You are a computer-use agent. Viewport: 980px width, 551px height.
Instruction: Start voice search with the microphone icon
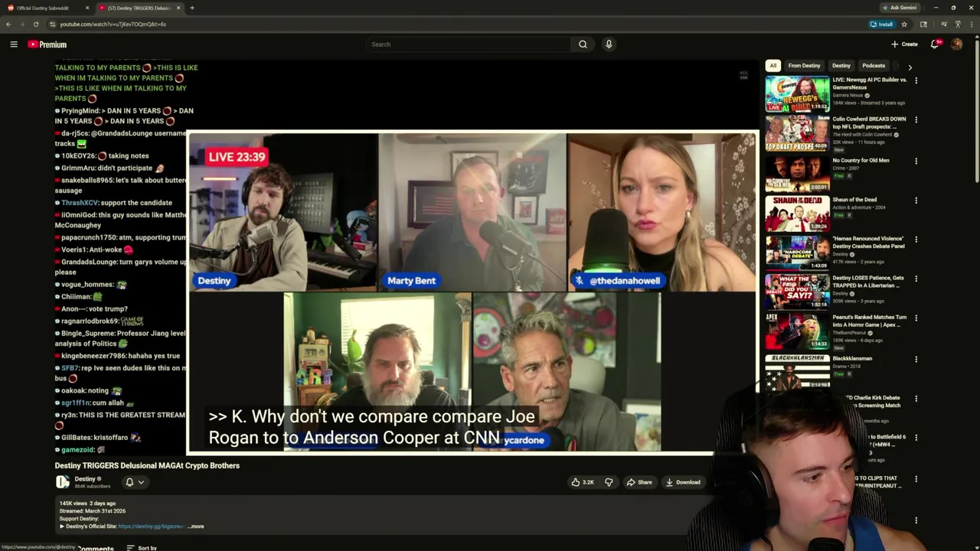click(609, 44)
